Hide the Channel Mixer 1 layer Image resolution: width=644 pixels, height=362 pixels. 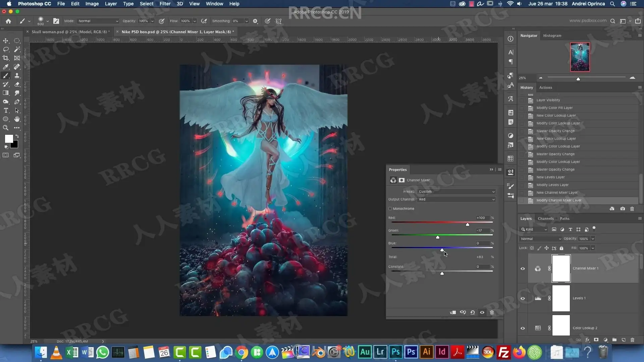click(523, 268)
